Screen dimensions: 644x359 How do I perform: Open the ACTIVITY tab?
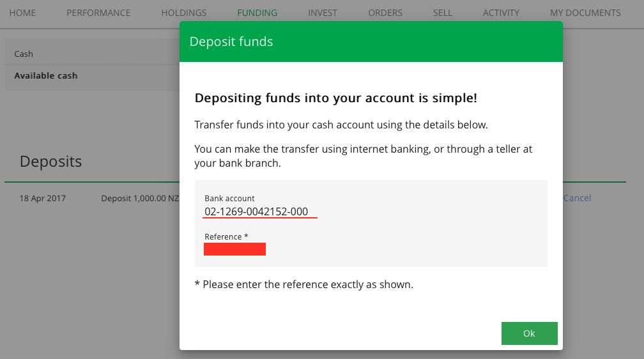point(501,13)
